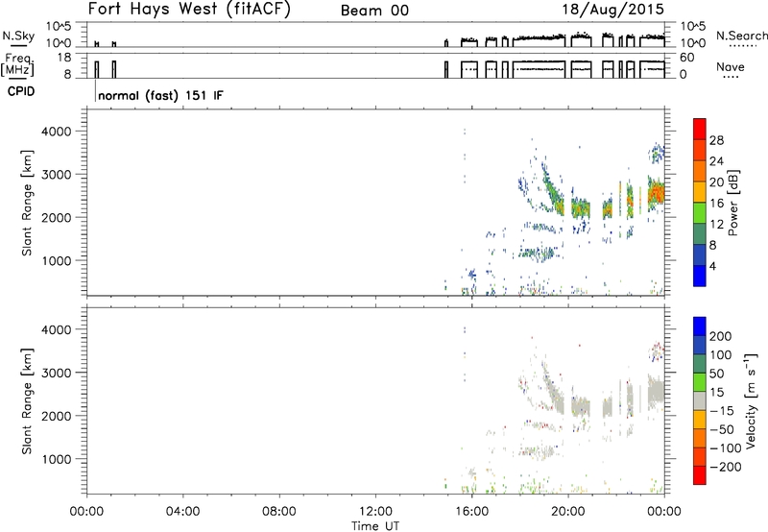Click the '60' tick on the Nave axis
The image size is (768, 532).
pos(686,58)
